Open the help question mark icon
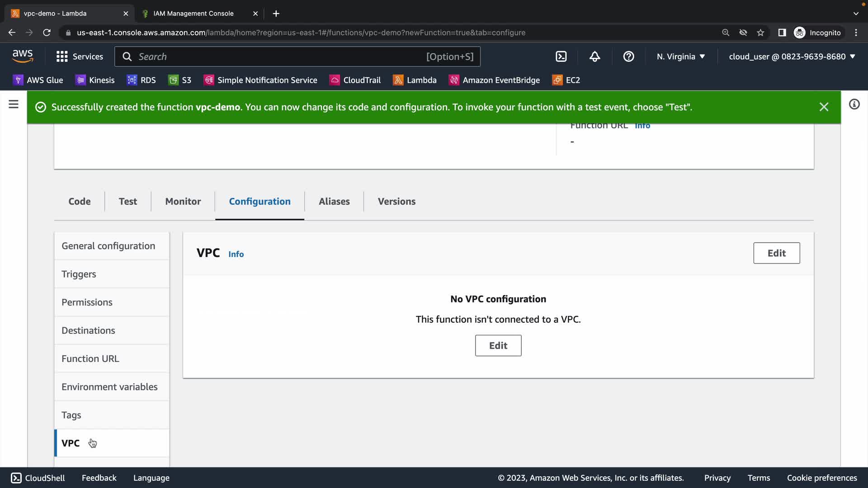 tap(628, 56)
